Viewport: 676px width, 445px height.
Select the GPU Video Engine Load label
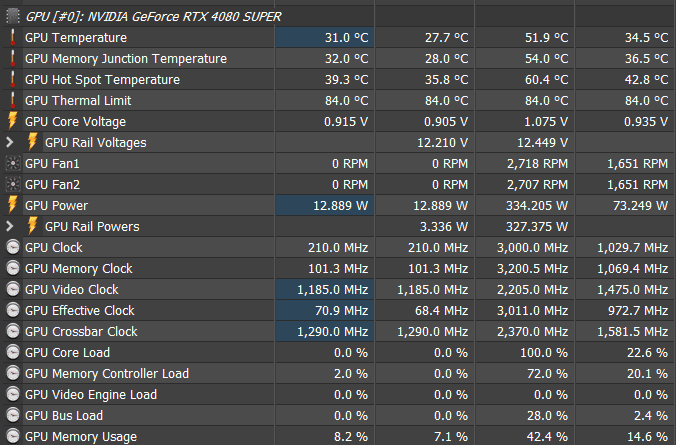point(91,395)
